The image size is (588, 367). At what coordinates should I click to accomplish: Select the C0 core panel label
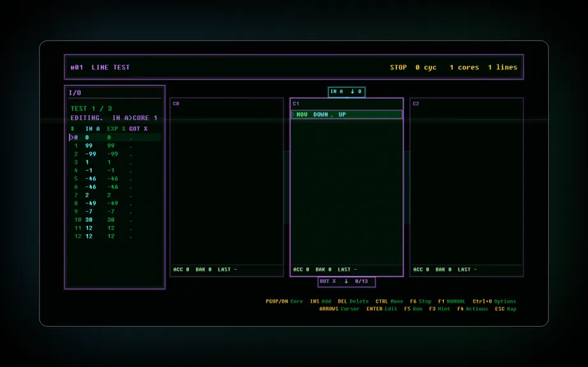[x=176, y=104]
